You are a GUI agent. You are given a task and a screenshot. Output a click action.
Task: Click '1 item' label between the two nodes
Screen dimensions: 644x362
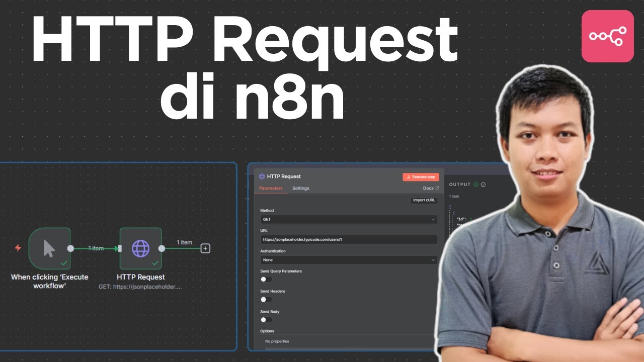(x=96, y=248)
